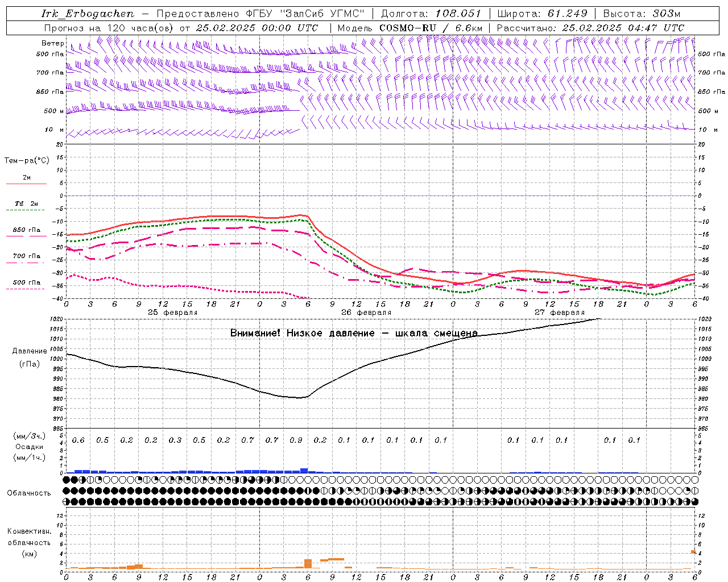This screenshot has width=728, height=582.
Task: Click the 700 гПа temperature legend entry
Action: pos(27,256)
